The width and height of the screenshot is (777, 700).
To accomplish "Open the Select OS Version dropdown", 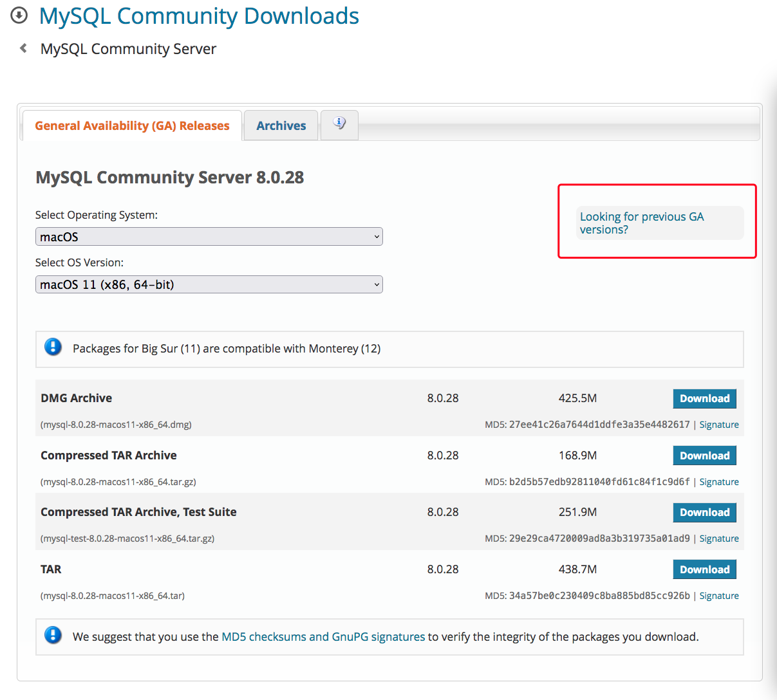I will pos(209,284).
